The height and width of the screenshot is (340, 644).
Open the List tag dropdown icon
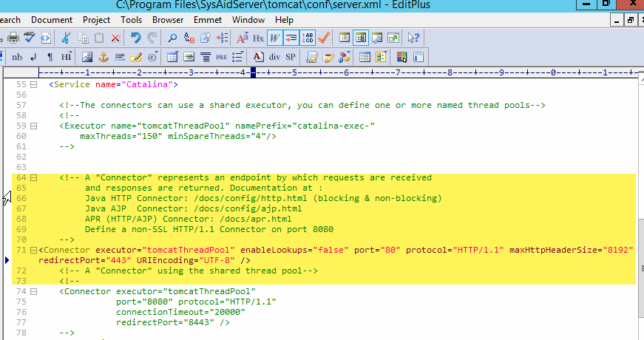coord(238,57)
